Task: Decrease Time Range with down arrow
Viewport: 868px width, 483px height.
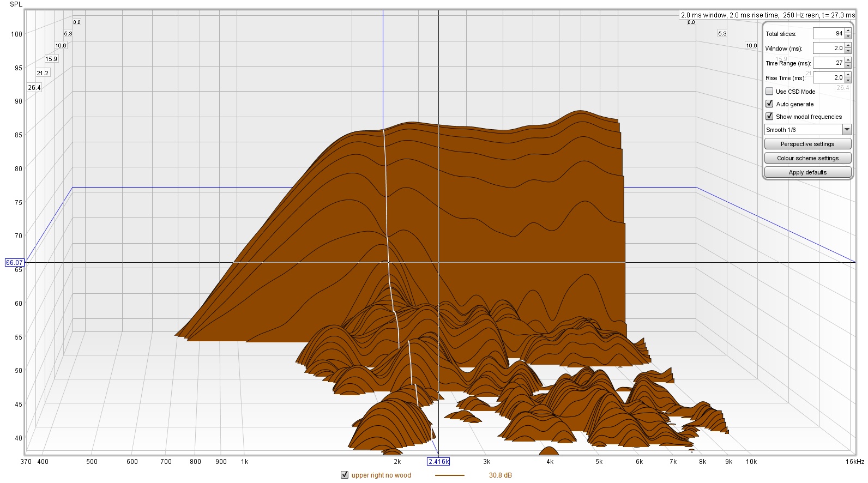Action: (848, 66)
